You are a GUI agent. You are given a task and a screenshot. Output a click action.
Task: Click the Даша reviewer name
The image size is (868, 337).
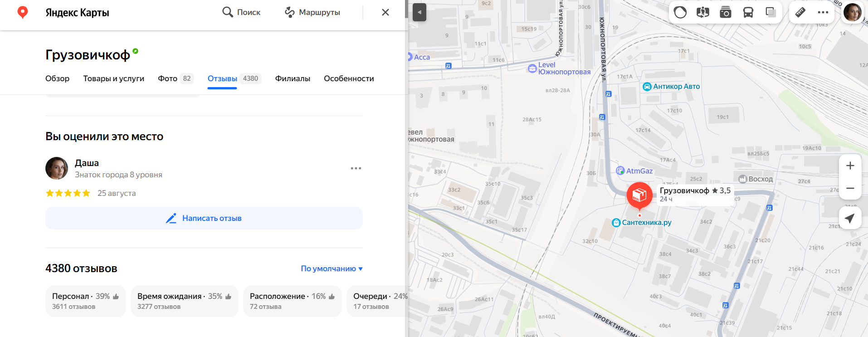tap(87, 163)
